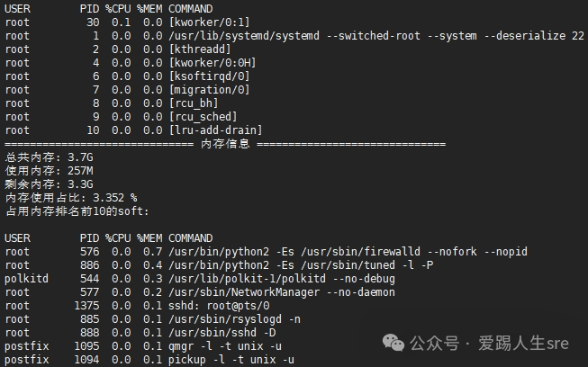This screenshot has width=588, height=367.
Task: Click the [lru-add-drain] process row
Action: click(133, 130)
